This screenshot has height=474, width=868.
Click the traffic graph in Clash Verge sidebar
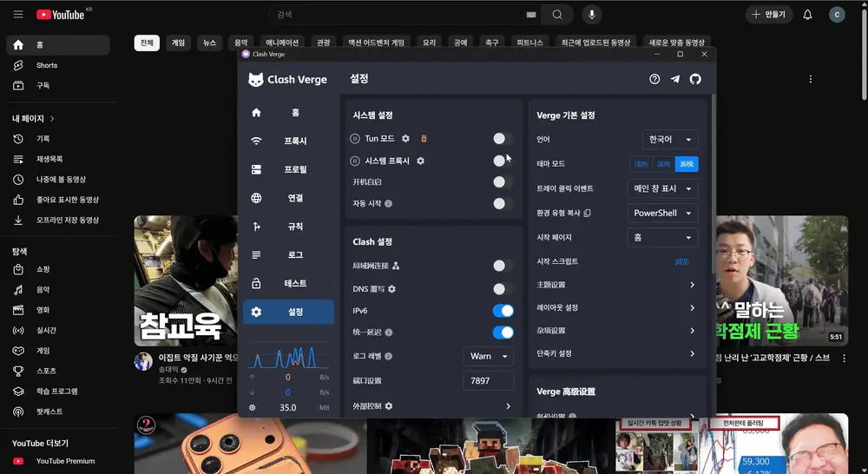pyautogui.click(x=288, y=357)
